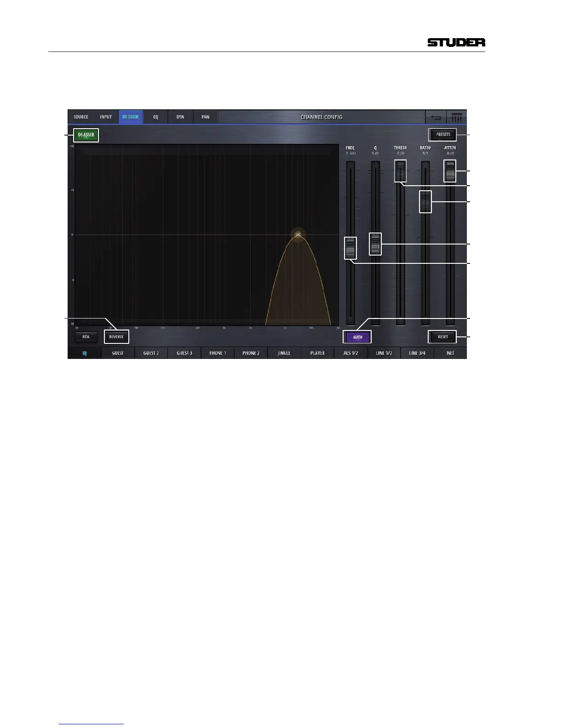Select the GUEST channel
Image resolution: width=563 pixels, height=728 pixels.
[x=118, y=353]
